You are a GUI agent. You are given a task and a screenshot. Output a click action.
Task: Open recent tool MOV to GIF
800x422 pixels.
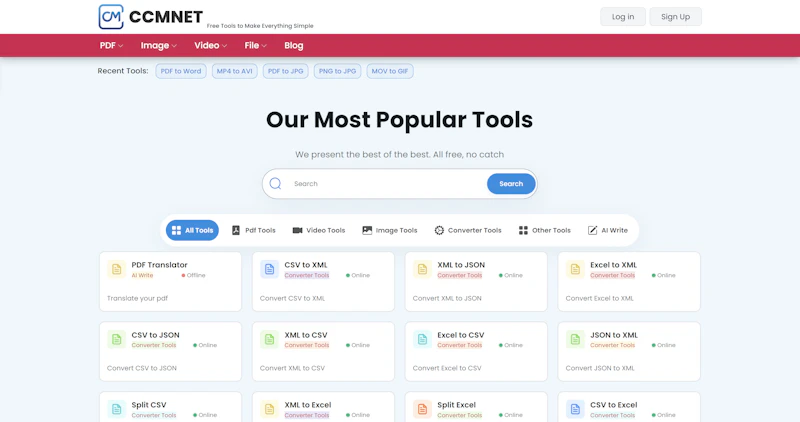(x=390, y=71)
